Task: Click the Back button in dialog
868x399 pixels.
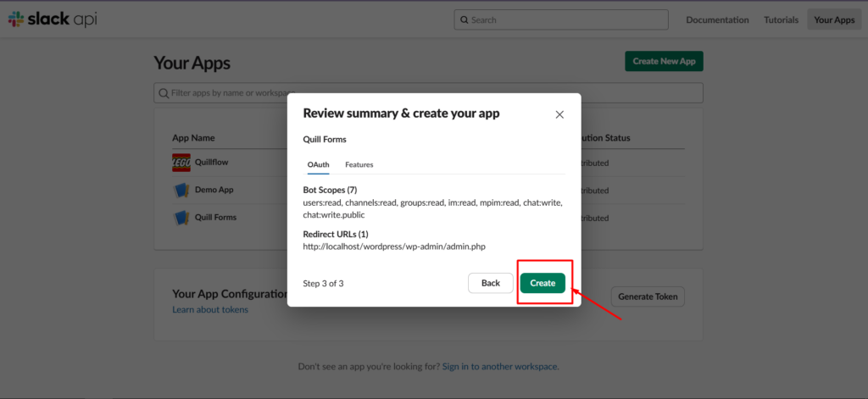Action: point(491,283)
